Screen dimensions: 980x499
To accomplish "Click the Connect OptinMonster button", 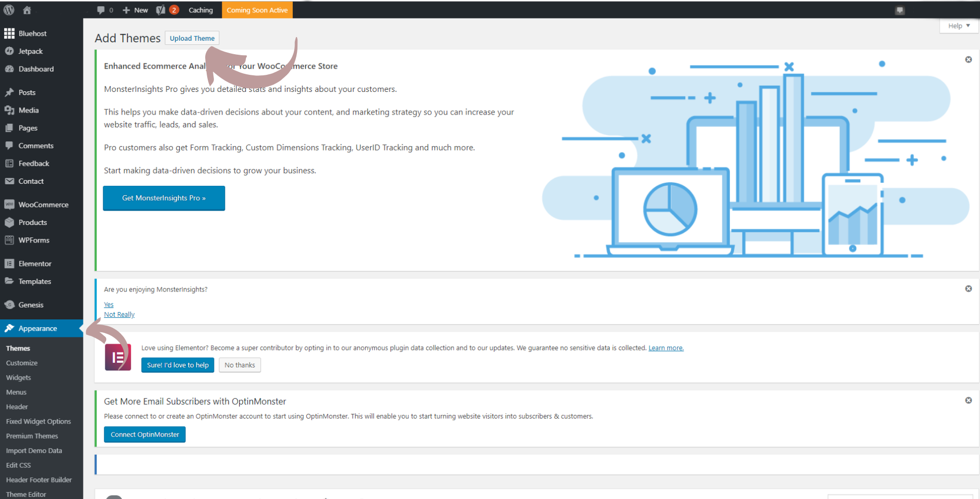I will pyautogui.click(x=145, y=434).
